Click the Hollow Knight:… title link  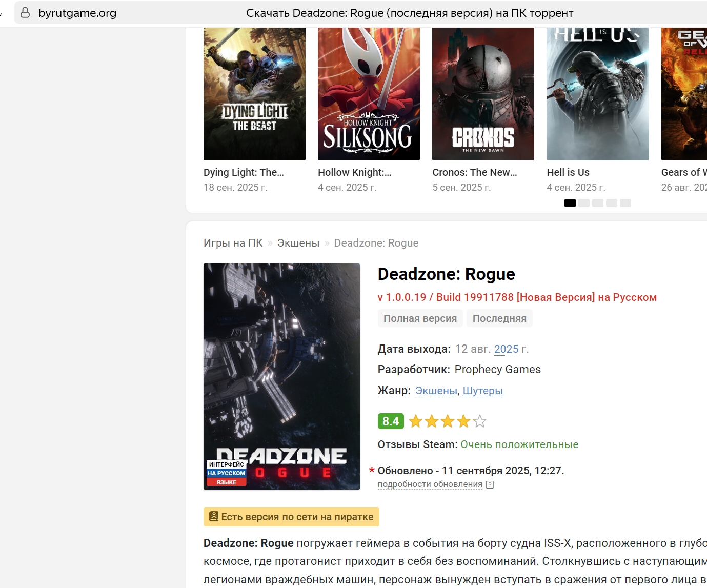pos(355,172)
